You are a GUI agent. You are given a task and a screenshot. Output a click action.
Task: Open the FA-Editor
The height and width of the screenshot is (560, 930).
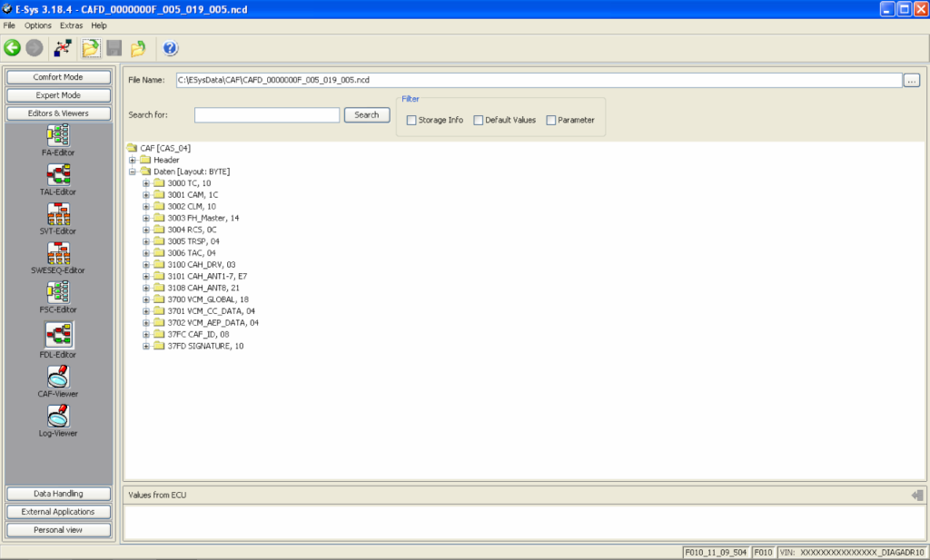pos(58,141)
